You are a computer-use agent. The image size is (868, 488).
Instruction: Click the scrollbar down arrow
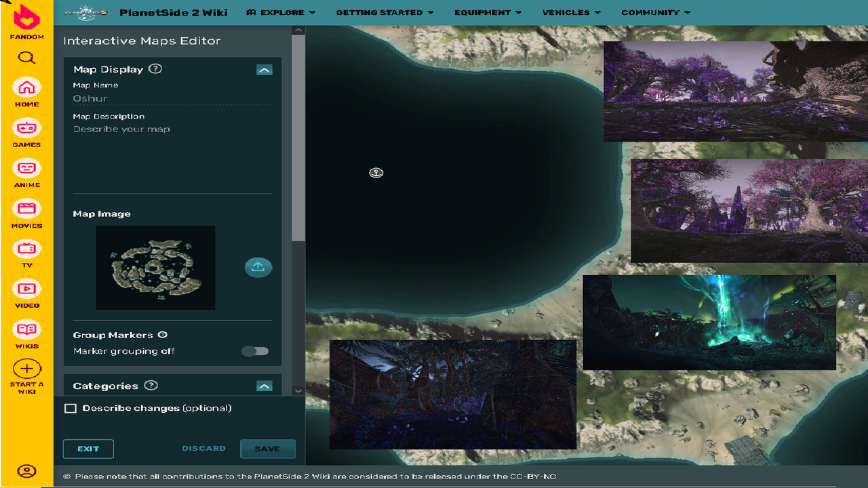tap(298, 391)
